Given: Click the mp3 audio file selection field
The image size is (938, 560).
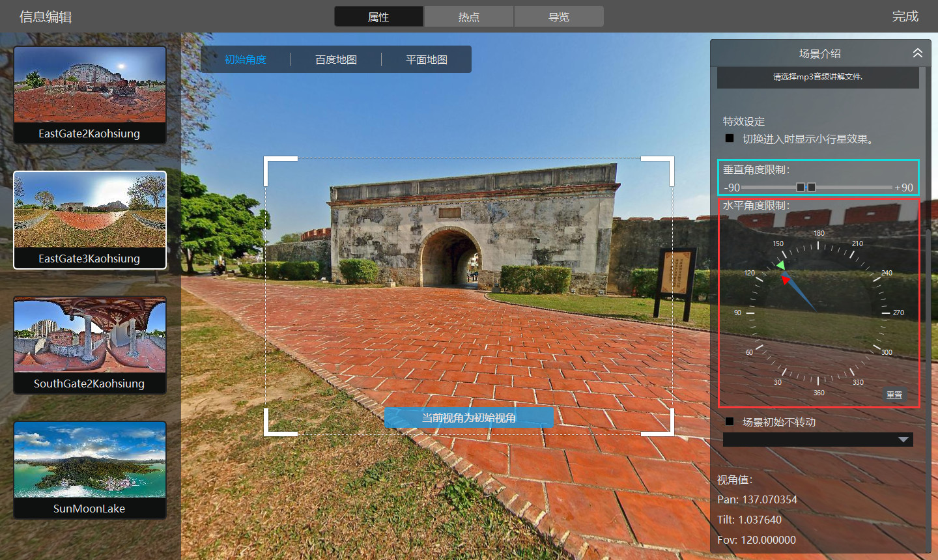Looking at the screenshot, I should pyautogui.click(x=817, y=77).
